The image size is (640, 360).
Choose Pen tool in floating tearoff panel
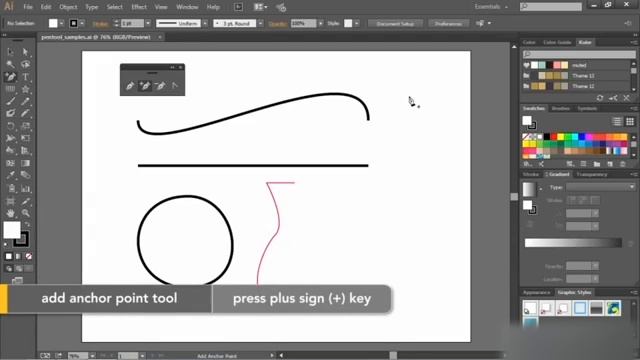(130, 86)
